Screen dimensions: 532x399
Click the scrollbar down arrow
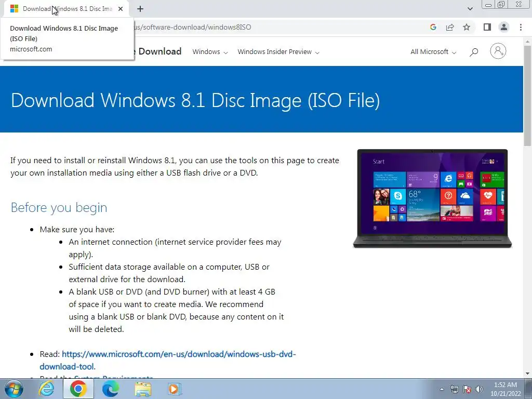[528, 374]
